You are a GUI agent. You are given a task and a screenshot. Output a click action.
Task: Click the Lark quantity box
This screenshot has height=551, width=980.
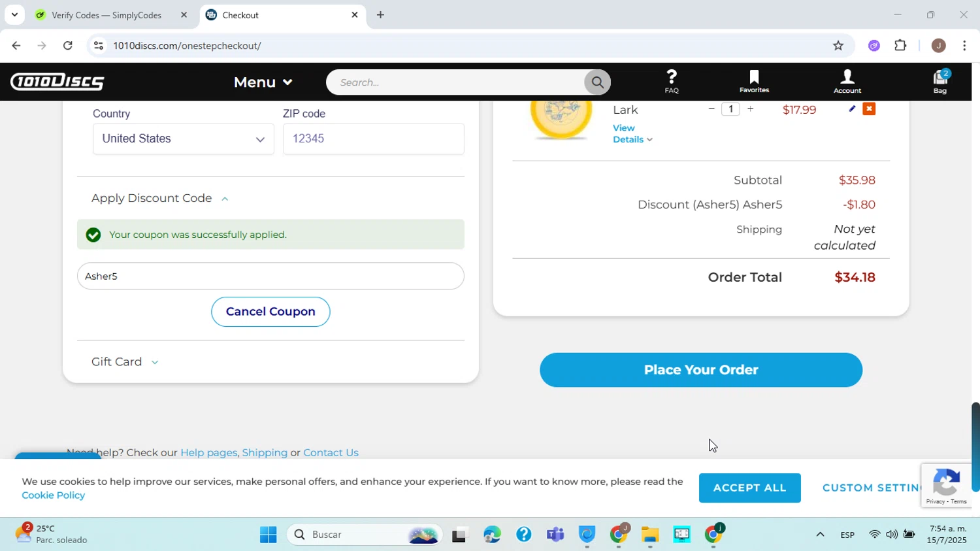pyautogui.click(x=730, y=109)
